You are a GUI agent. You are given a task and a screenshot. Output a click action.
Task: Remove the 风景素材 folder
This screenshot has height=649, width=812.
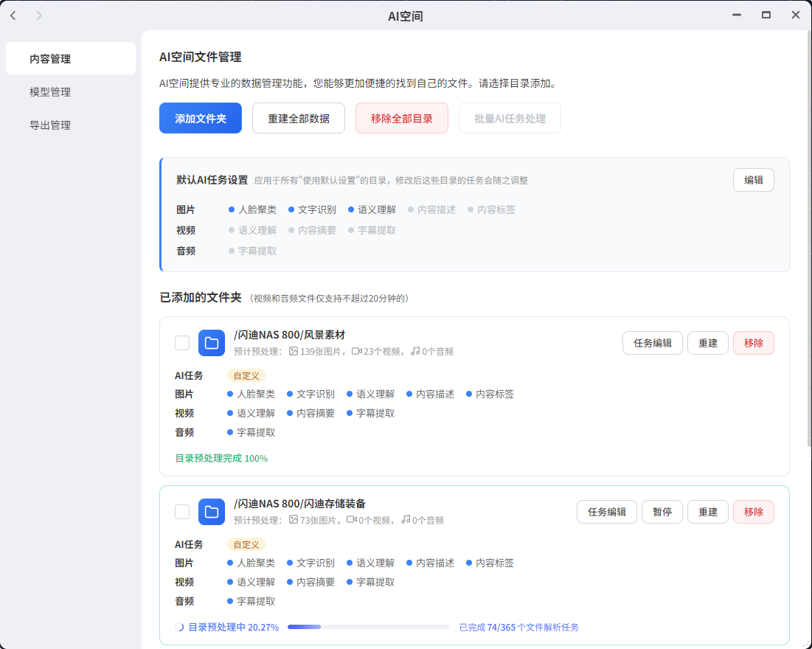point(754,343)
